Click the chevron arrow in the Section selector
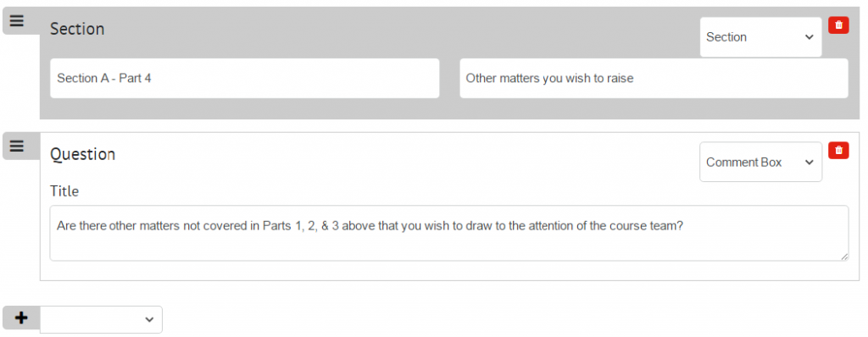This screenshot has height=337, width=868. [x=809, y=37]
